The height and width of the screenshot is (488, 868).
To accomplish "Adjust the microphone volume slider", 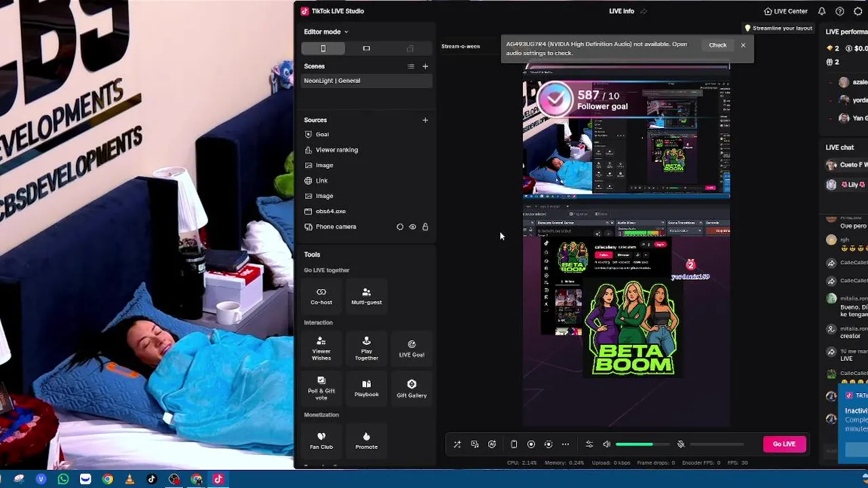I will [x=717, y=445].
